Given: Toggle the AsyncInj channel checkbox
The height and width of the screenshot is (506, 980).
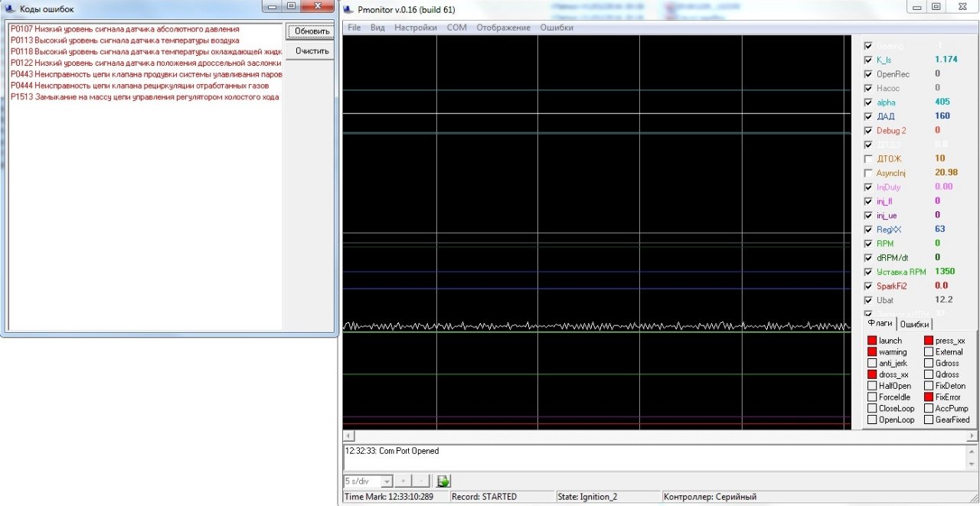Looking at the screenshot, I should click(867, 173).
